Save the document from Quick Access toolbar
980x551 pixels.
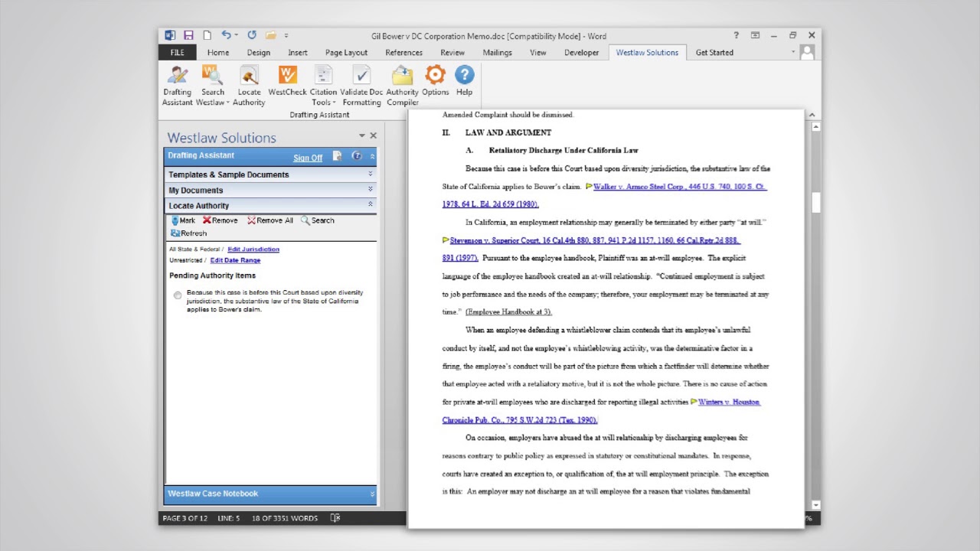188,35
